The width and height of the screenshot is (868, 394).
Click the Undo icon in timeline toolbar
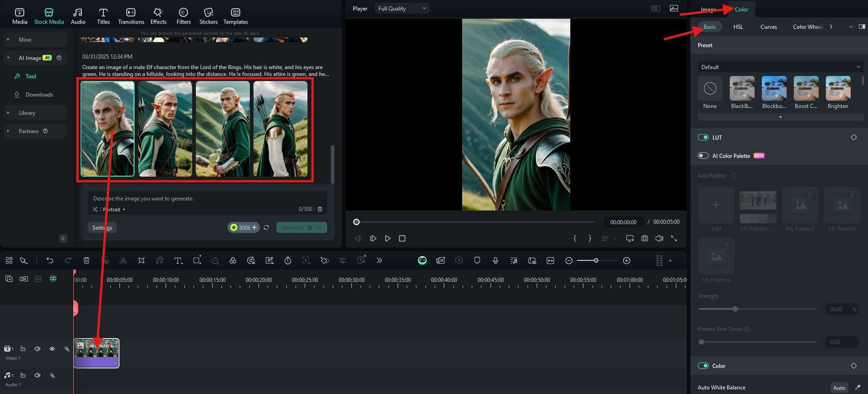50,260
